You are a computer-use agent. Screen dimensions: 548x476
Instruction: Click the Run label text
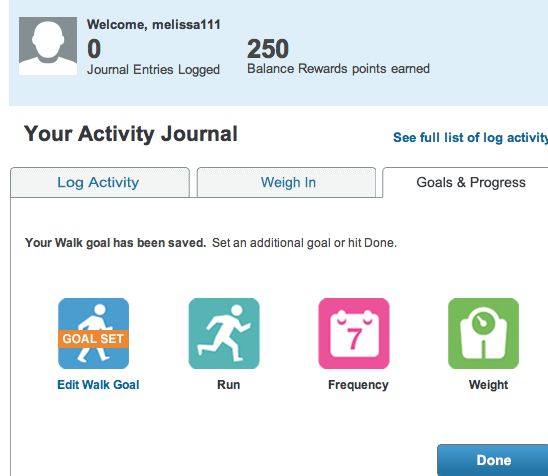[x=229, y=385]
